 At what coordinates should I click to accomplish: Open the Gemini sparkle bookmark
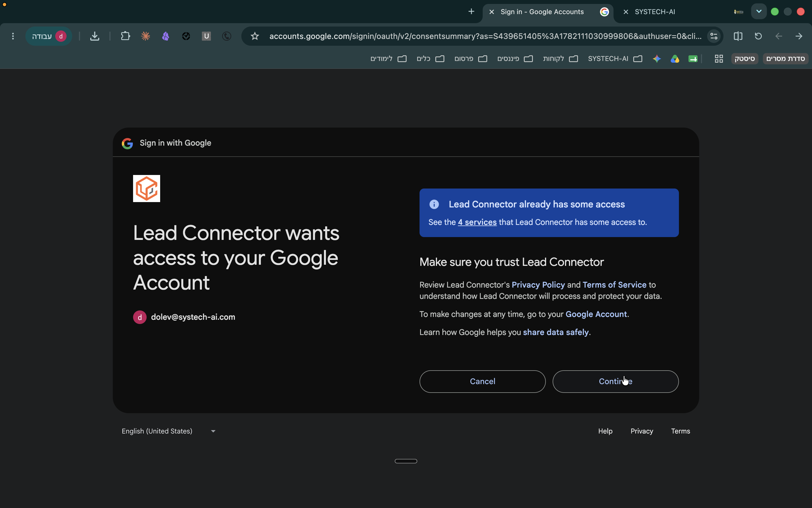coord(657,59)
